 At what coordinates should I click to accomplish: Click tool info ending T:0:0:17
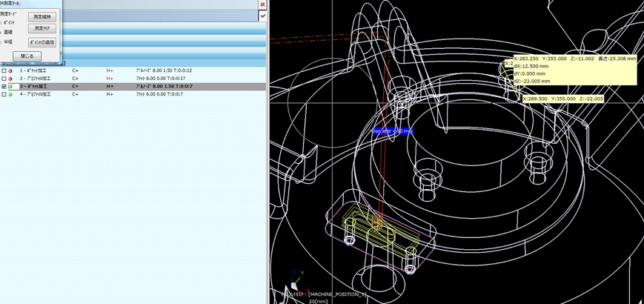click(161, 79)
